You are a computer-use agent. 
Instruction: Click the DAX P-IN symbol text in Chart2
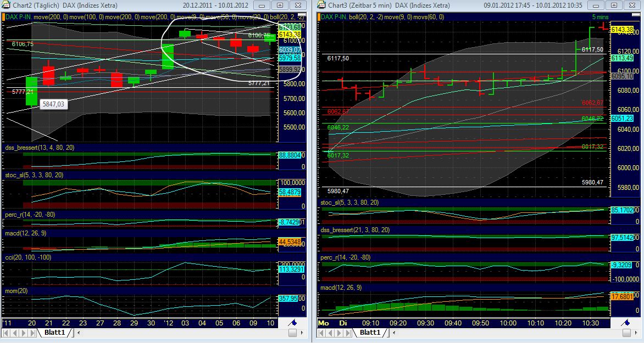pos(19,16)
